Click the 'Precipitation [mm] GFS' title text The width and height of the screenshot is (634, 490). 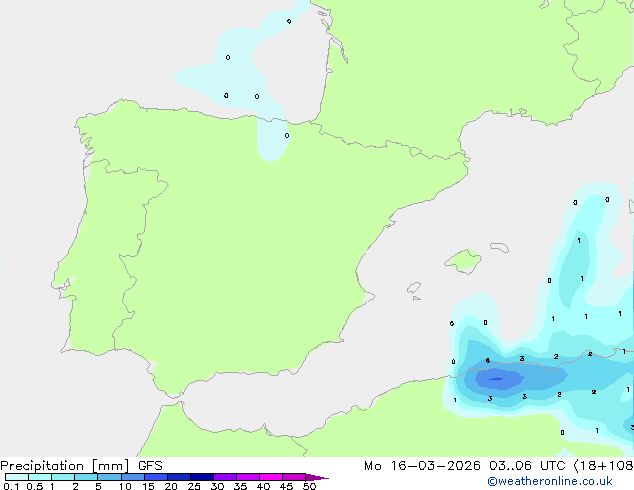81,466
